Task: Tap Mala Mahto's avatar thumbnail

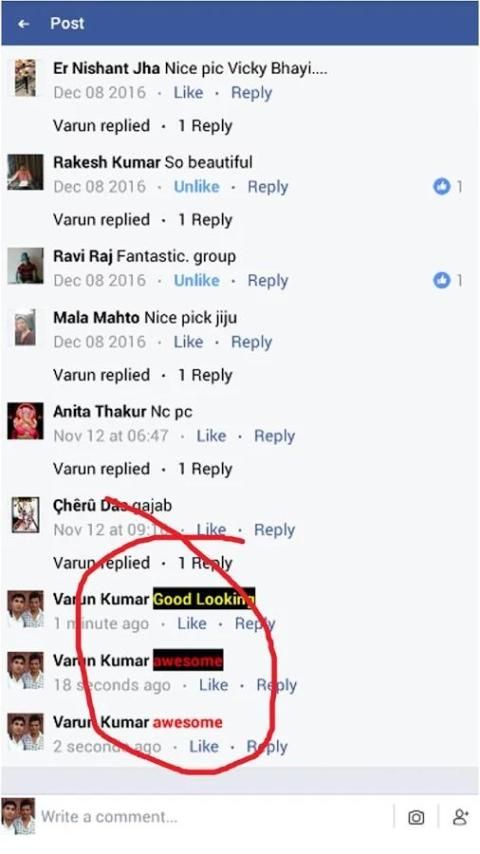Action: (x=25, y=327)
